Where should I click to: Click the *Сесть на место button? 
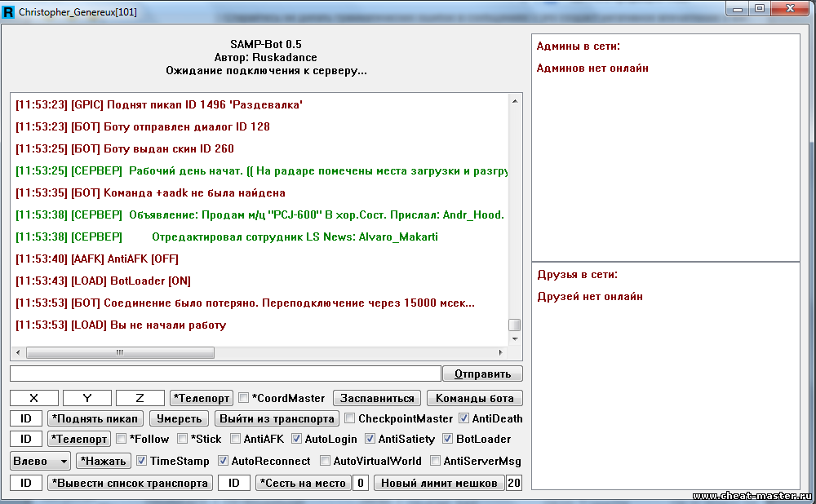(x=303, y=483)
